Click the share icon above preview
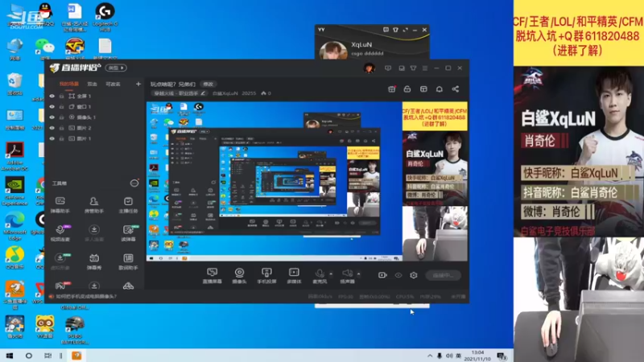644x362 pixels. pyautogui.click(x=455, y=89)
